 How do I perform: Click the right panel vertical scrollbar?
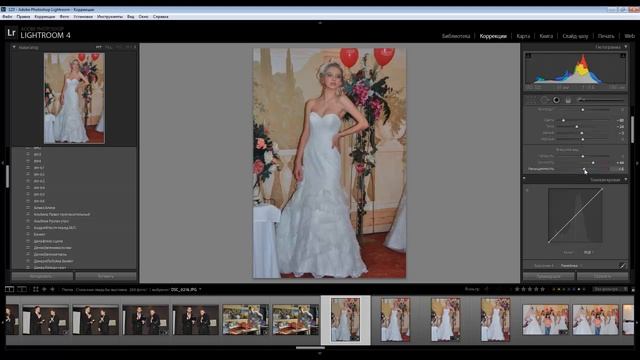(x=632, y=130)
